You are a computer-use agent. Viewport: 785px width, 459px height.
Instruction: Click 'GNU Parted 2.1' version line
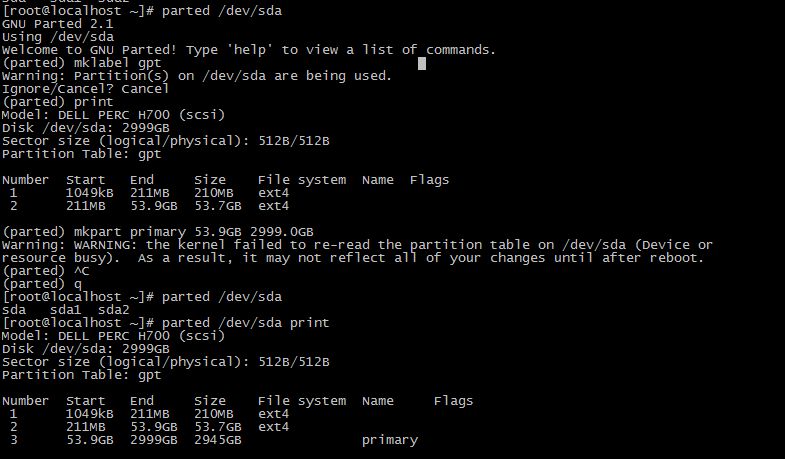point(58,24)
